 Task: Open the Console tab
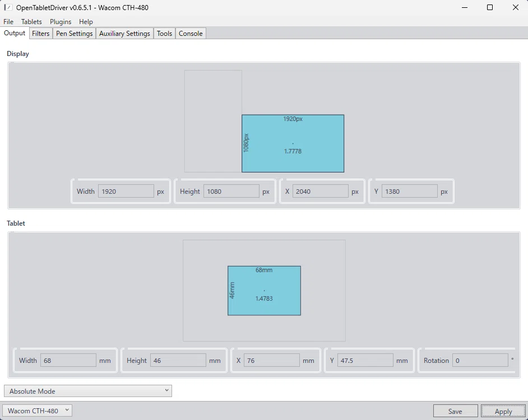191,33
